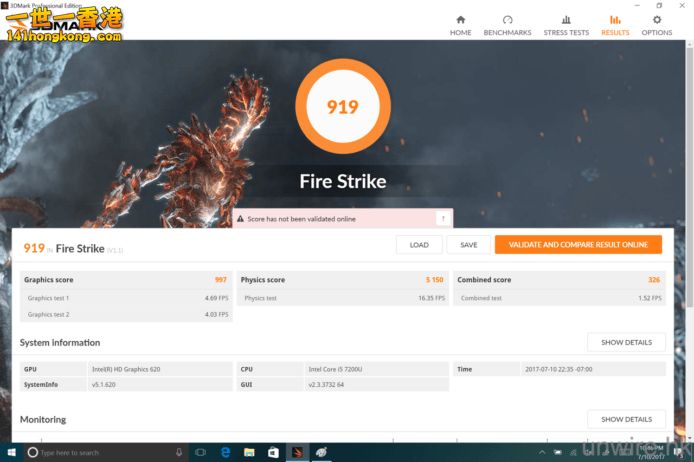694x462 pixels.
Task: Click the Cortana circle icon
Action: click(32, 452)
